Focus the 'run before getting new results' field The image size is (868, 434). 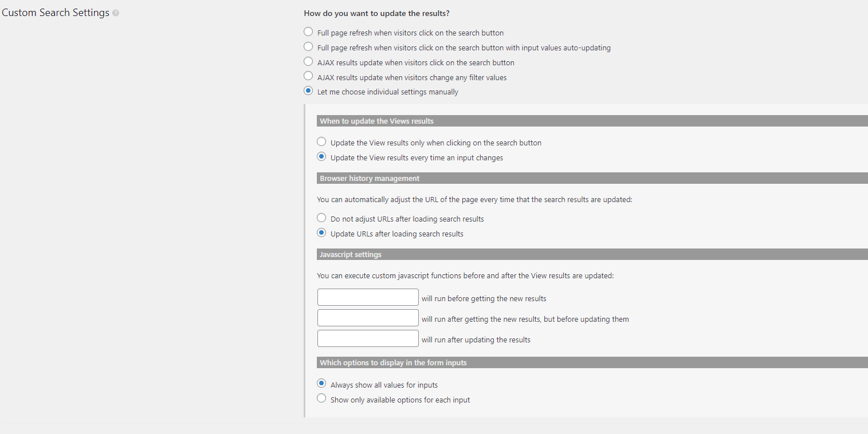(x=368, y=297)
